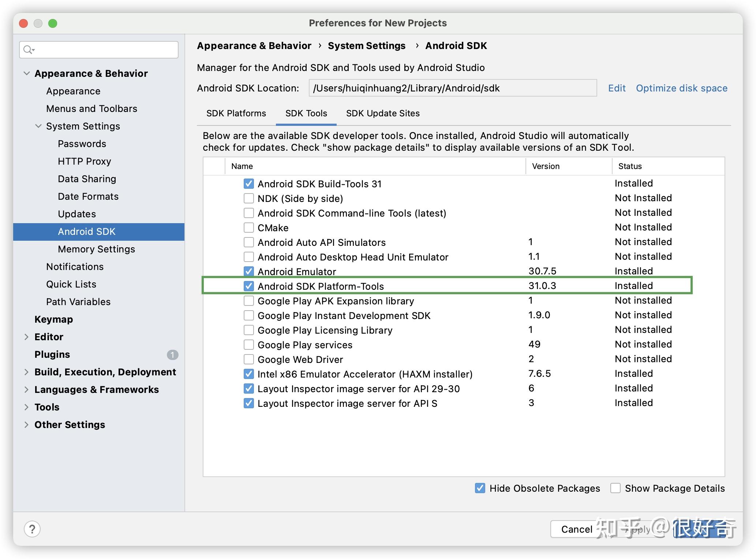Image resolution: width=756 pixels, height=559 pixels.
Task: Check Google Play services
Action: tap(249, 345)
